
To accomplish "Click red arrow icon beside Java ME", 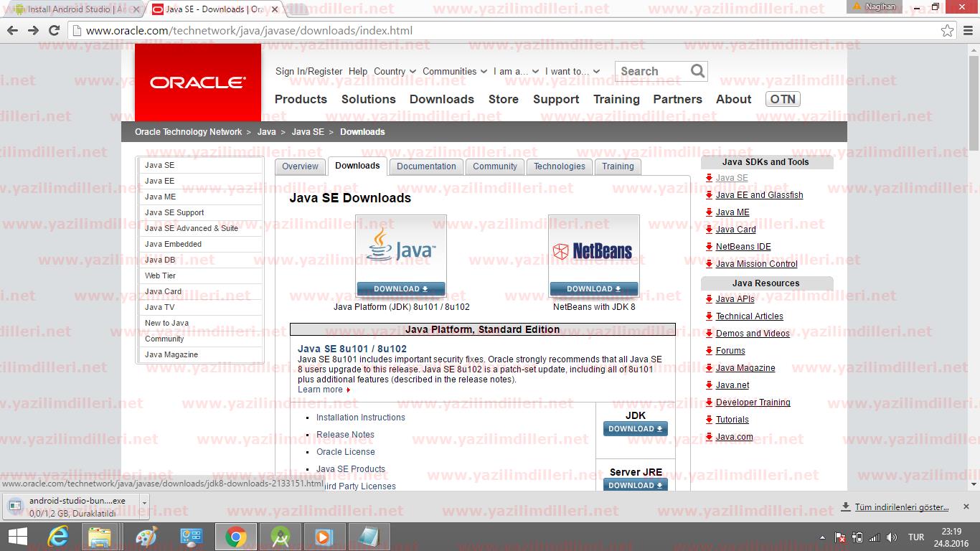I will (x=709, y=212).
